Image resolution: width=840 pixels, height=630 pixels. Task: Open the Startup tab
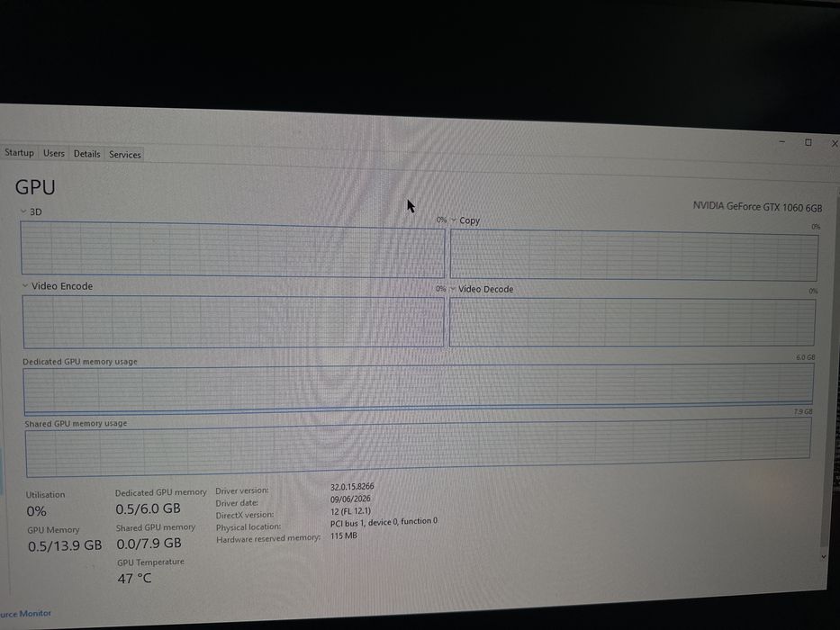tap(19, 153)
